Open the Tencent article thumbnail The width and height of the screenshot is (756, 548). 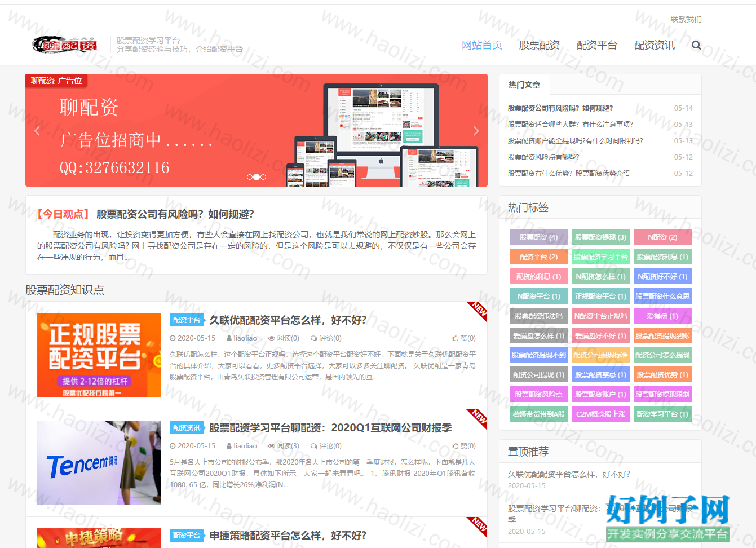99,463
